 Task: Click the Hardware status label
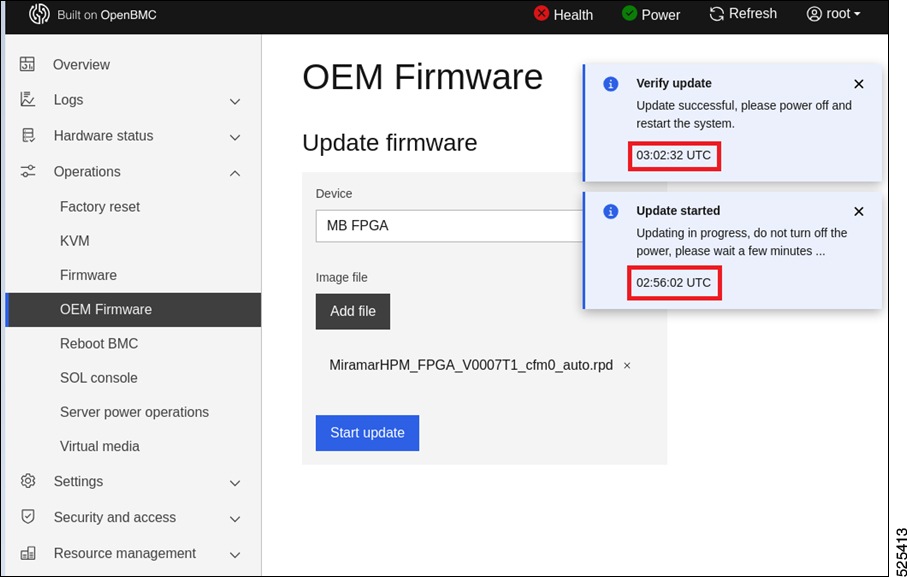click(104, 135)
